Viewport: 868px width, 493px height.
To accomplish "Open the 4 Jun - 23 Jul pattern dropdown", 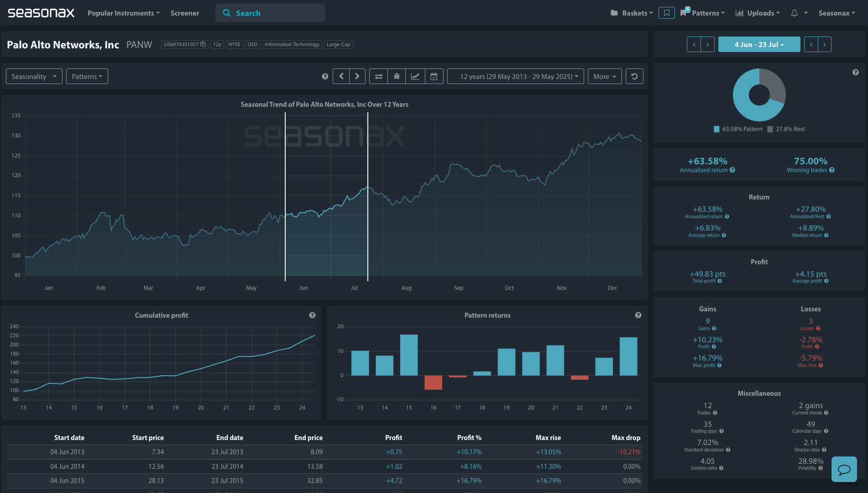I will click(759, 44).
